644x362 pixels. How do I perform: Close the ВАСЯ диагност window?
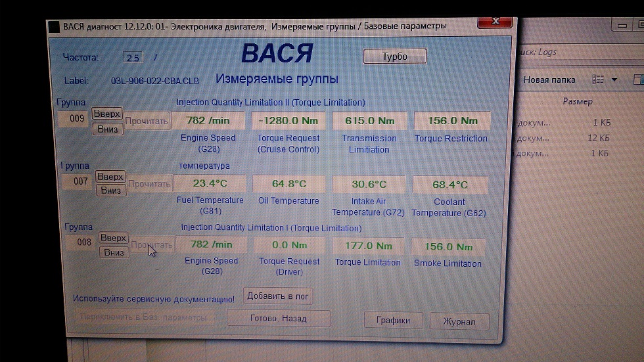tap(495, 24)
